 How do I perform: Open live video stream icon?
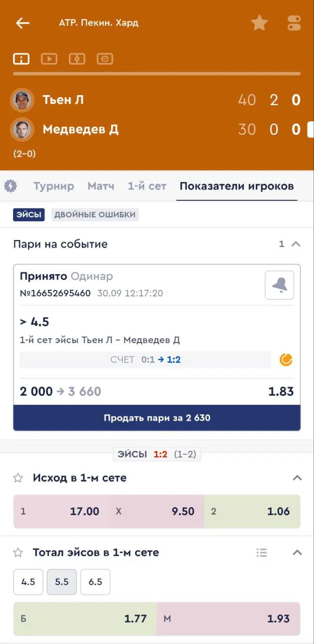point(49,59)
